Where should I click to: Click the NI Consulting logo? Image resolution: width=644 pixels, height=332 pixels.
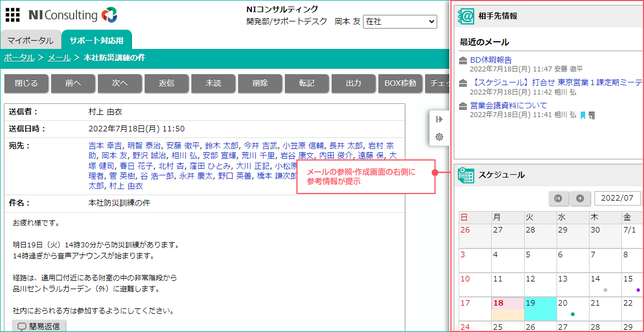click(x=73, y=15)
